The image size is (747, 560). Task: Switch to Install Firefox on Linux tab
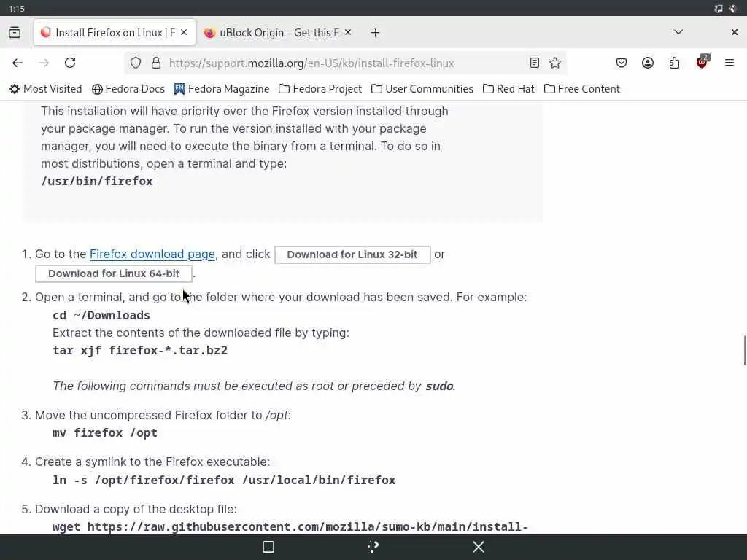coord(115,32)
